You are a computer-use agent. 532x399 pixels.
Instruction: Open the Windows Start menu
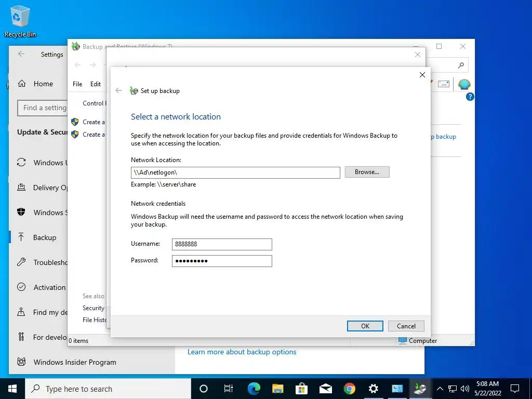(12, 389)
